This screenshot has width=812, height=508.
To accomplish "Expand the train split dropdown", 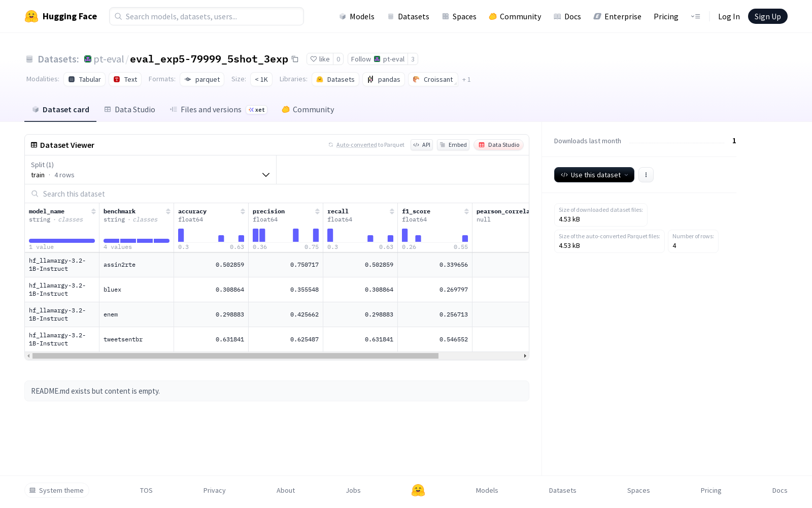I will click(x=150, y=170).
